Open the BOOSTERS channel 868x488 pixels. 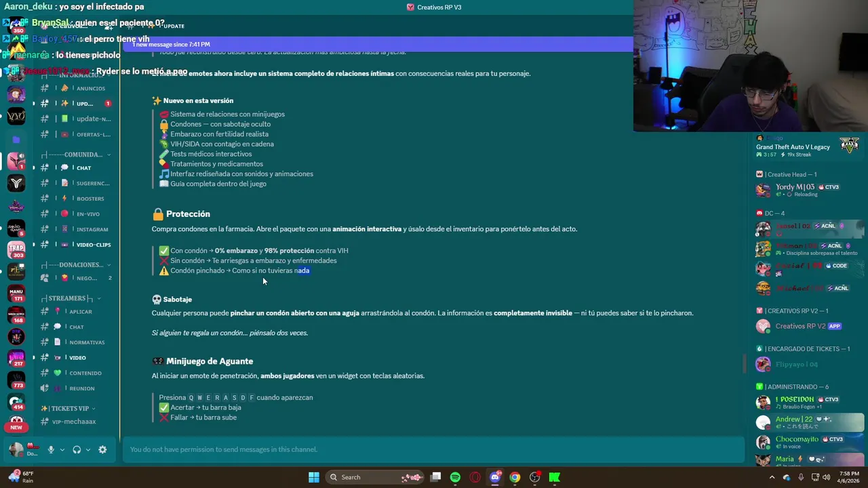click(x=76, y=199)
